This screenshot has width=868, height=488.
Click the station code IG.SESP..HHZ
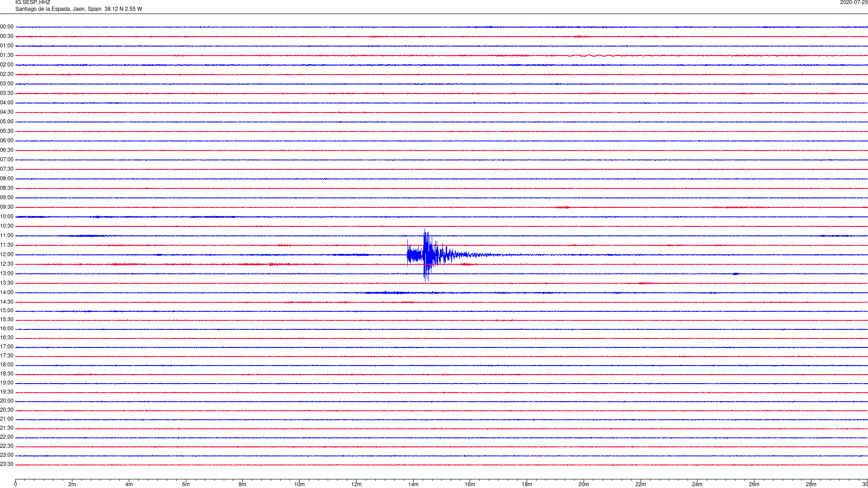pyautogui.click(x=33, y=3)
